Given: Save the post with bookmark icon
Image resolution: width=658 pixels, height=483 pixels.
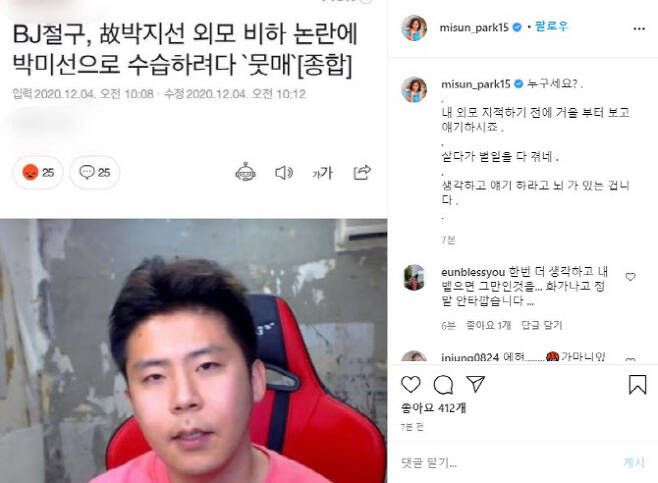Looking at the screenshot, I should coord(637,384).
